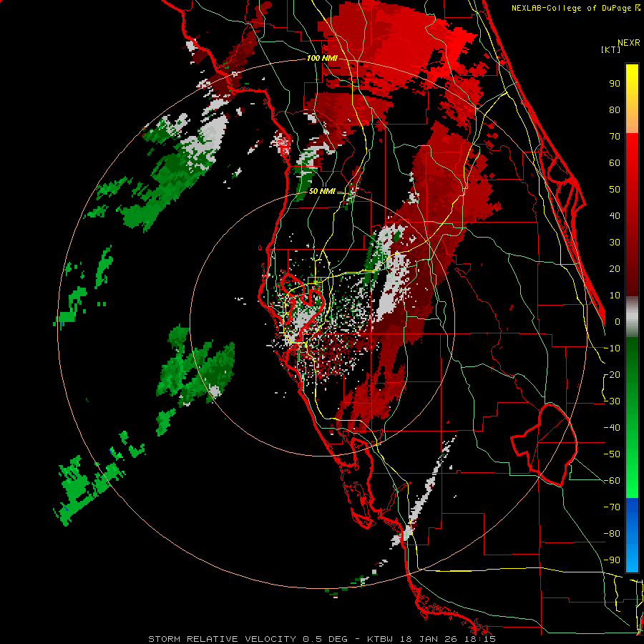Click the -50 value on velocity scale
The height and width of the screenshot is (644, 644).
[x=612, y=454]
